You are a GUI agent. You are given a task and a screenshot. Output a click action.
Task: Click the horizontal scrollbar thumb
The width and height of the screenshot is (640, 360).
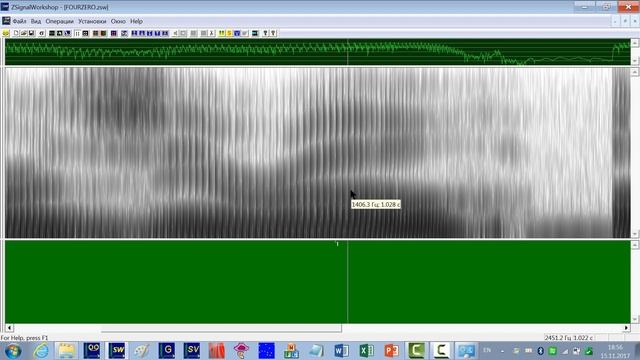(x=221, y=328)
